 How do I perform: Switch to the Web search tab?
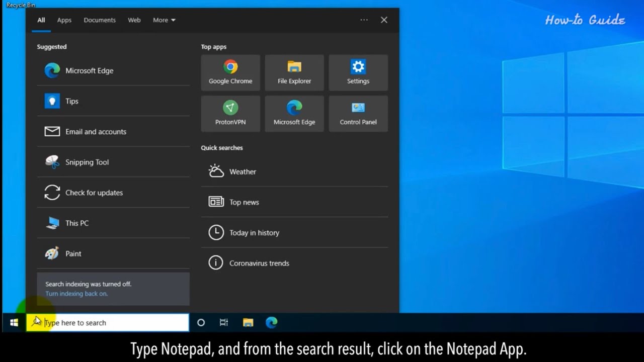[x=134, y=20]
